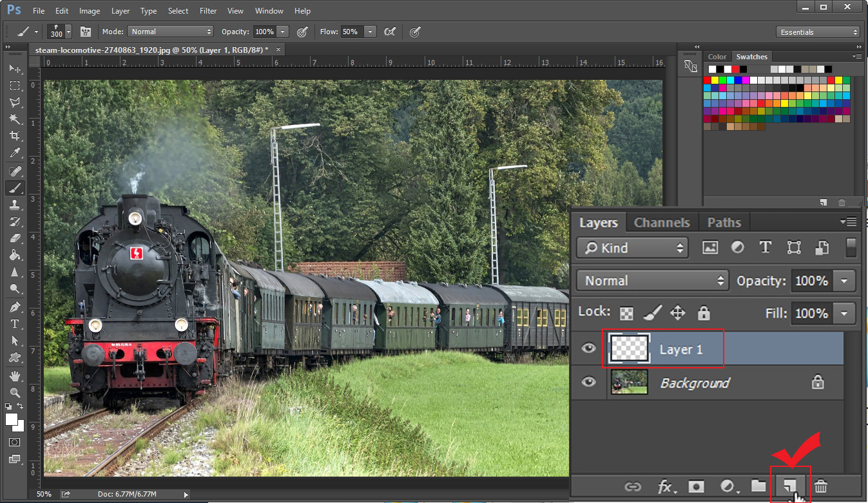Select the Dodge tool
This screenshot has height=503, width=868.
15,289
